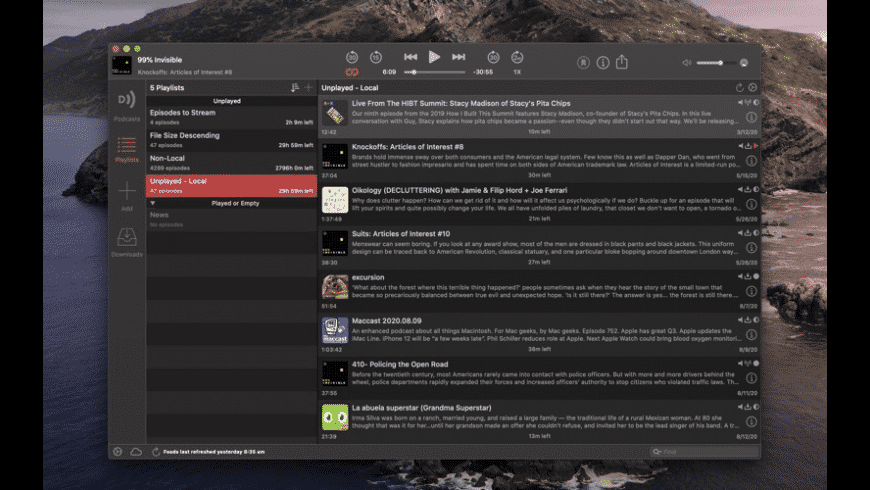
Task: Click the download icon on Knockoffs row
Action: click(748, 146)
